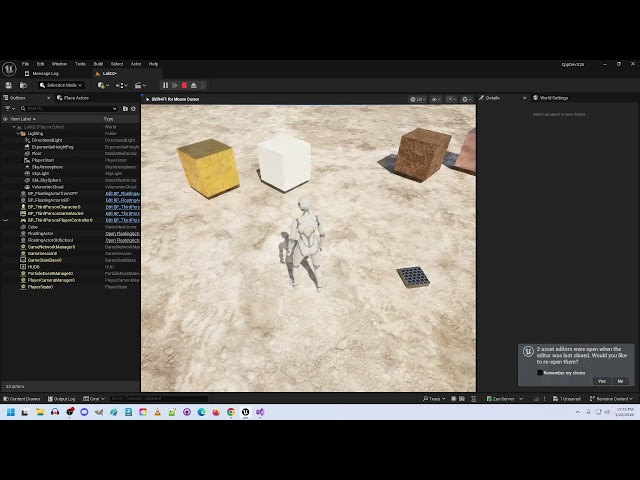
Task: Toggle visibility column eye in Outliner header
Action: point(5,119)
